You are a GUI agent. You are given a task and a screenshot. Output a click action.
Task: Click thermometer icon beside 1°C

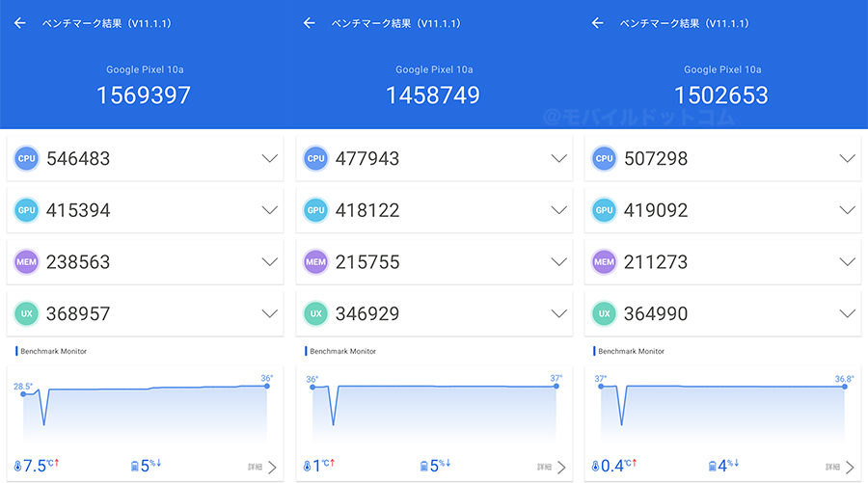308,467
